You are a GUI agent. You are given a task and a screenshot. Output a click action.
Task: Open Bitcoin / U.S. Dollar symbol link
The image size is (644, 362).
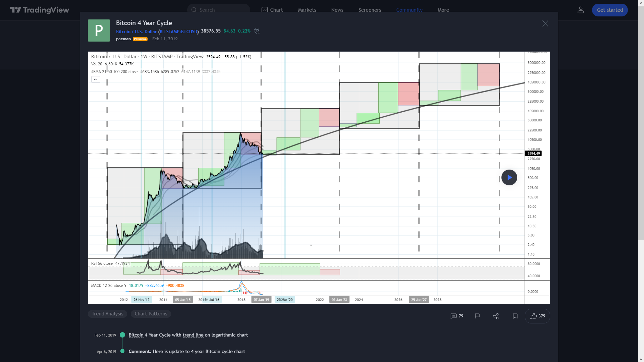(136, 32)
